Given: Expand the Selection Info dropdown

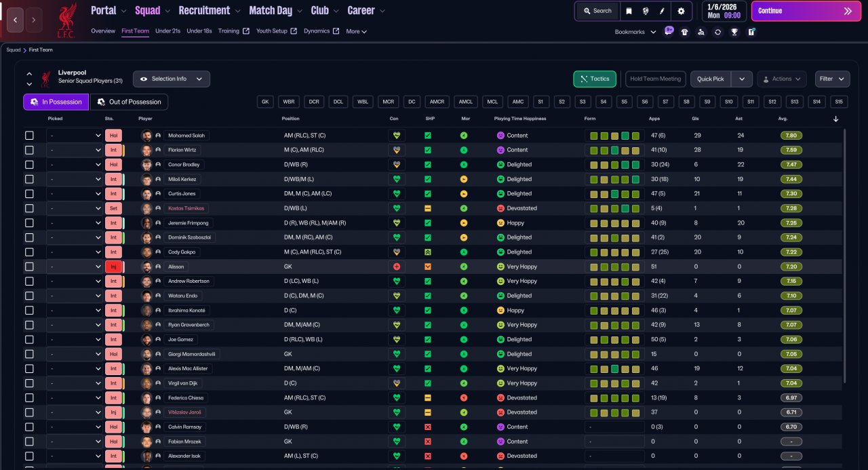Looking at the screenshot, I should 172,79.
